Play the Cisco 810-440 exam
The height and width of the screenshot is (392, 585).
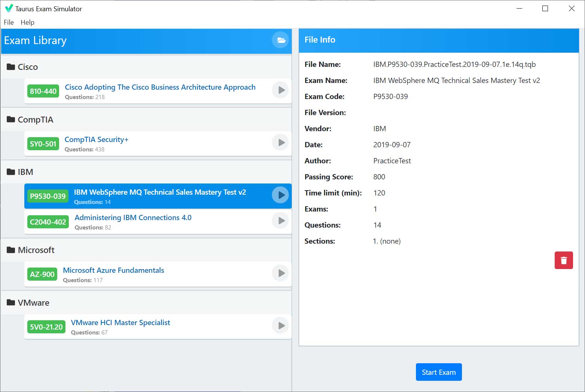(281, 90)
